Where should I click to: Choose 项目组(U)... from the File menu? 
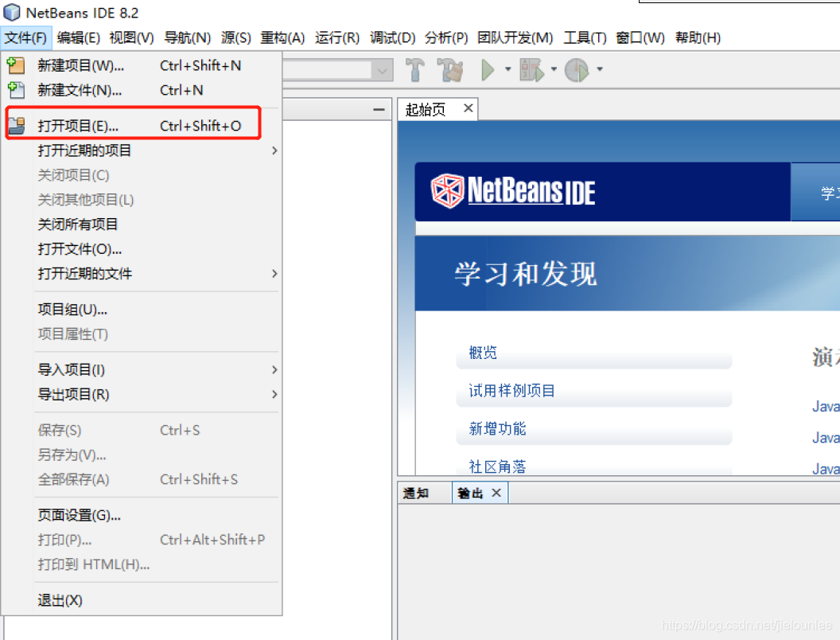pos(142,310)
